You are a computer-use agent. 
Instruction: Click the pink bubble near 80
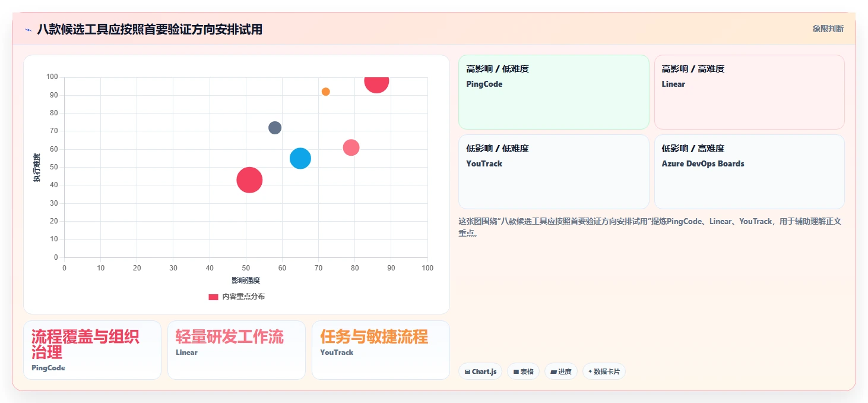[351, 147]
